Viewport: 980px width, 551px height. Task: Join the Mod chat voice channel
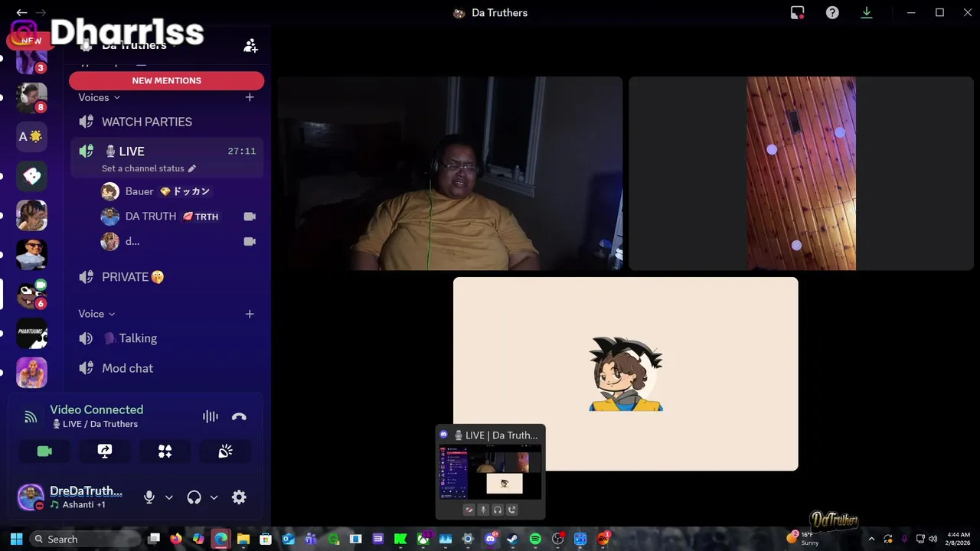pyautogui.click(x=166, y=368)
